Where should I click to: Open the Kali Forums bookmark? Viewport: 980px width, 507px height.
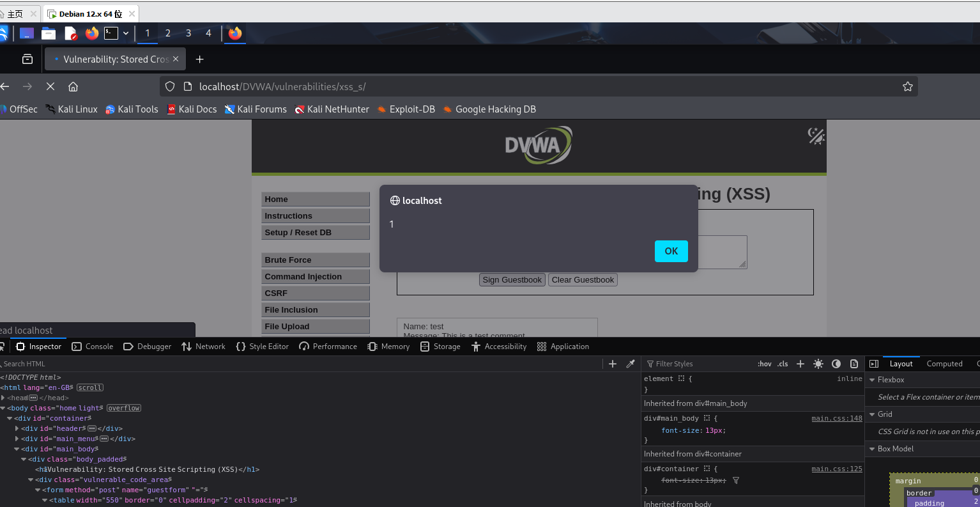pyautogui.click(x=256, y=109)
